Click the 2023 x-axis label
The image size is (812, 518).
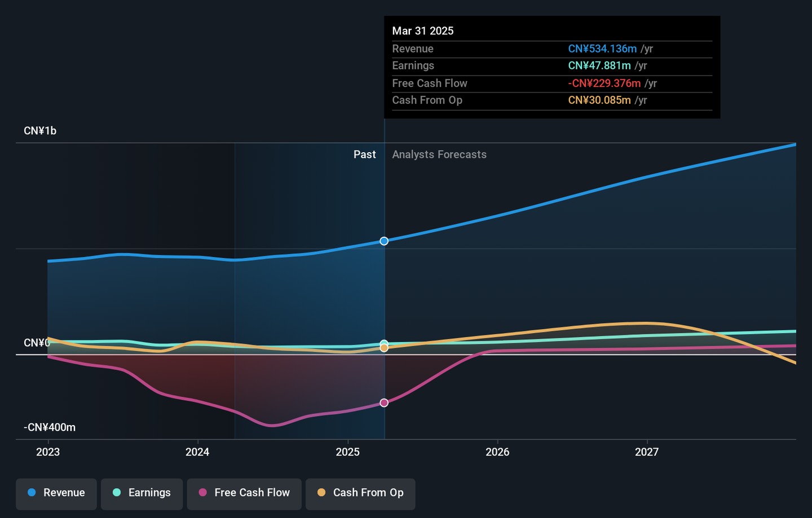pyautogui.click(x=48, y=452)
